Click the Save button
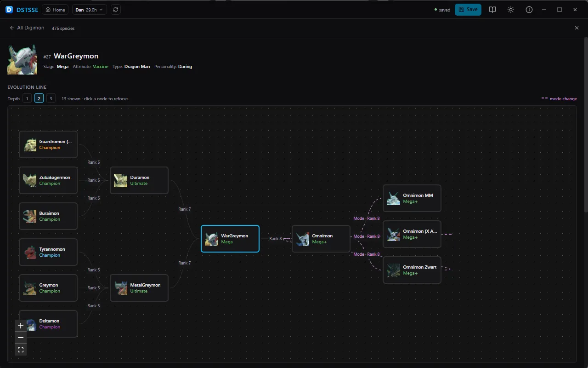The image size is (588, 368). pos(468,10)
